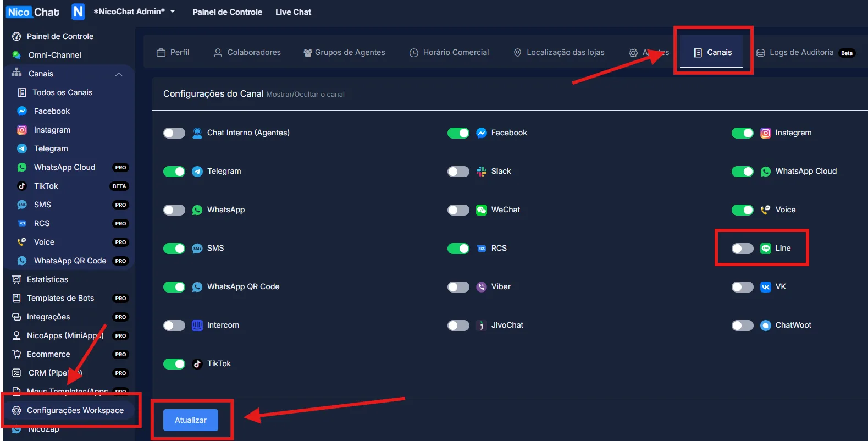
Task: Turn off the RCS channel toggle
Action: pos(458,249)
